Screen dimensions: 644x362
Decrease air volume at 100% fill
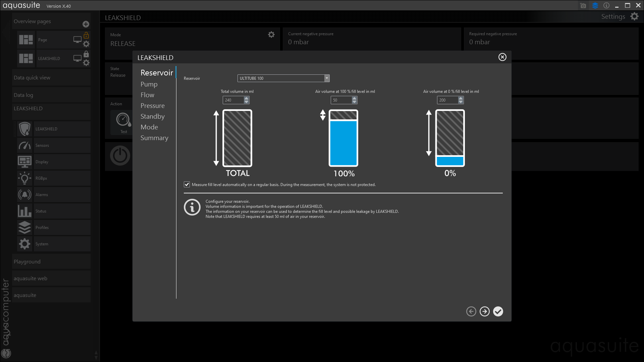pyautogui.click(x=355, y=102)
